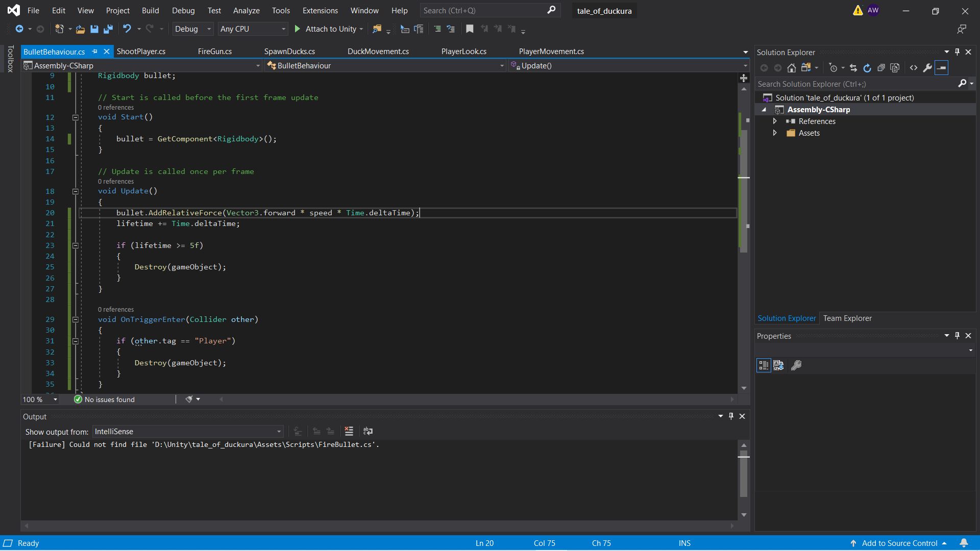Refresh the Solution Explorer
The width and height of the screenshot is (980, 551).
(867, 68)
